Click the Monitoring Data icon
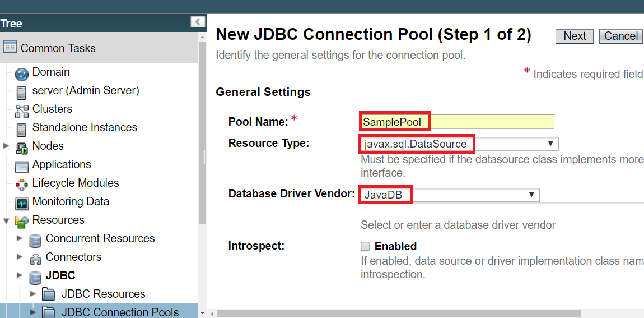Viewport: 644px width, 318px height. (21, 203)
